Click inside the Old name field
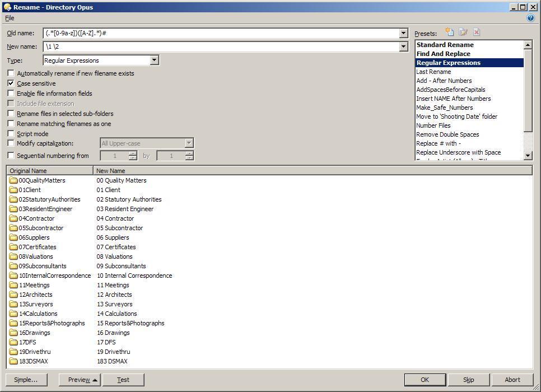This screenshot has width=541, height=392. point(221,33)
